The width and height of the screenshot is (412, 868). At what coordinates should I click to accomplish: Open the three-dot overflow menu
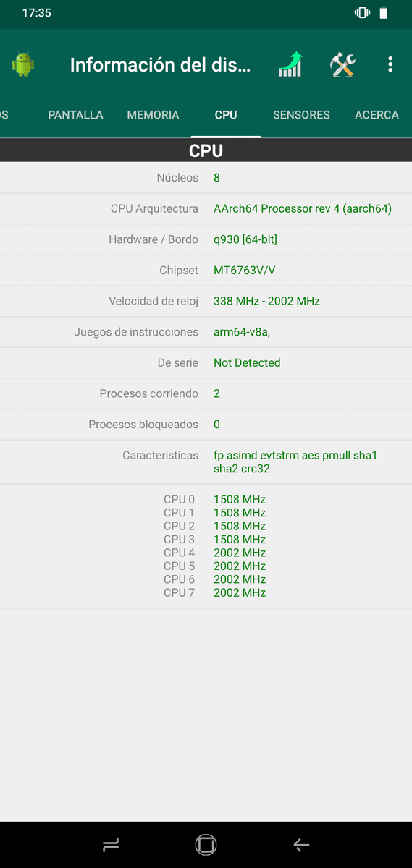(x=390, y=65)
